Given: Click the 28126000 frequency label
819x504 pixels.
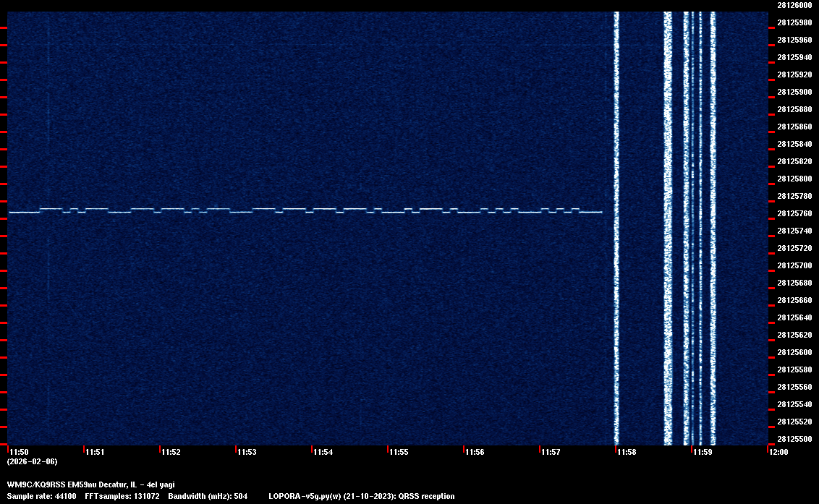Looking at the screenshot, I should pos(794,4).
